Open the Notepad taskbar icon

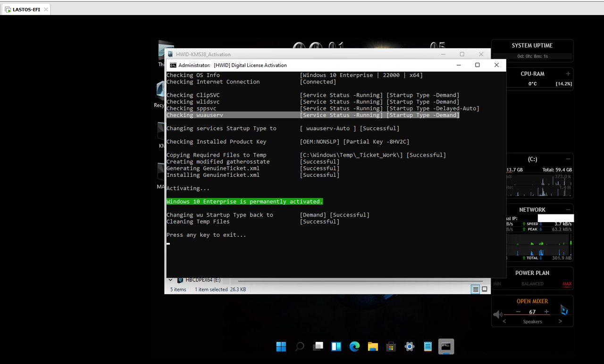pyautogui.click(x=428, y=347)
